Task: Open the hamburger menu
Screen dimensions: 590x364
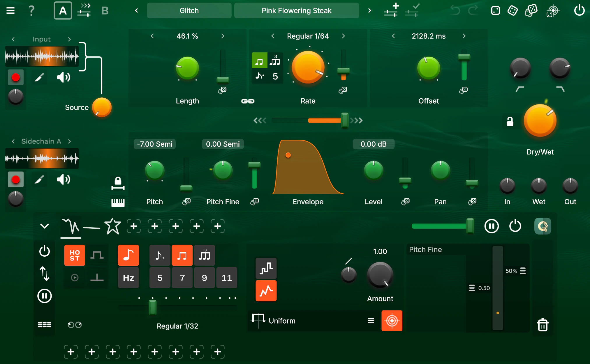Action: [x=10, y=10]
